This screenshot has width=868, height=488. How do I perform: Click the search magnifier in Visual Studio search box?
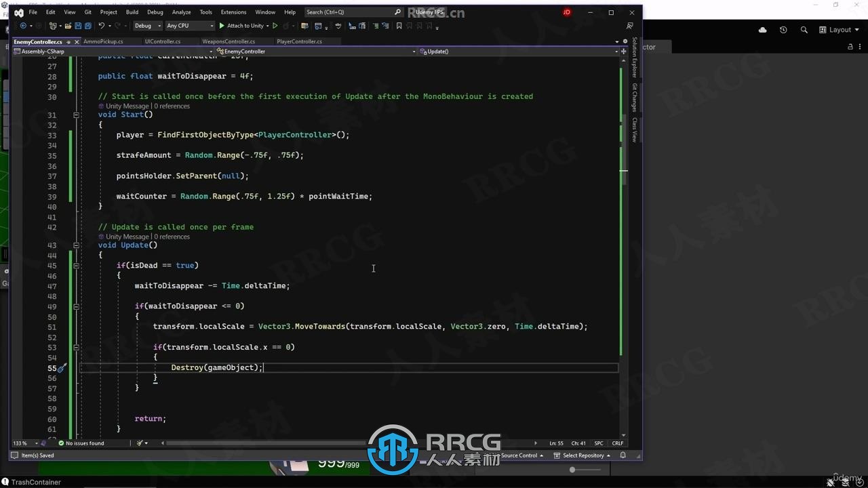click(397, 12)
